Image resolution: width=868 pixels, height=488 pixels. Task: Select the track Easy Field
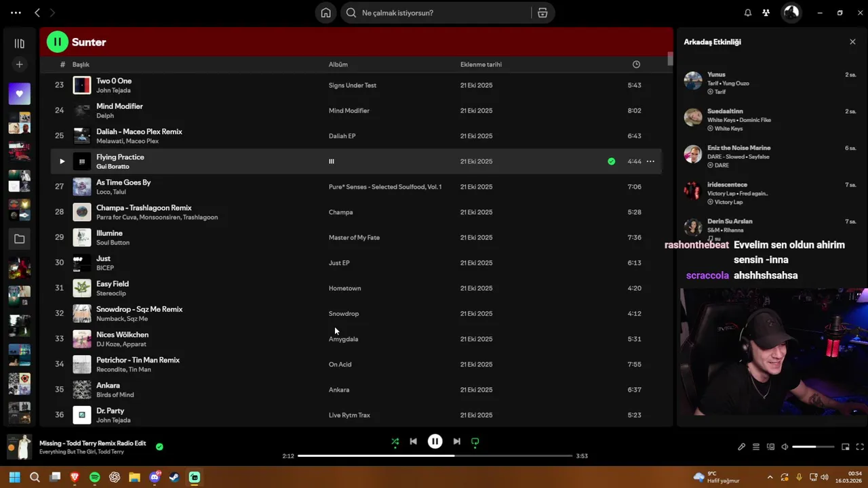click(113, 284)
